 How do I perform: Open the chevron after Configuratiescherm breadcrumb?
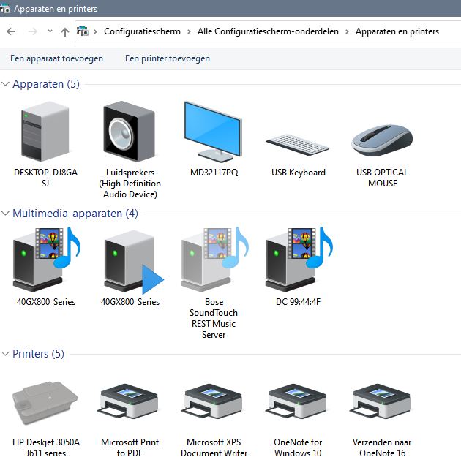[189, 31]
